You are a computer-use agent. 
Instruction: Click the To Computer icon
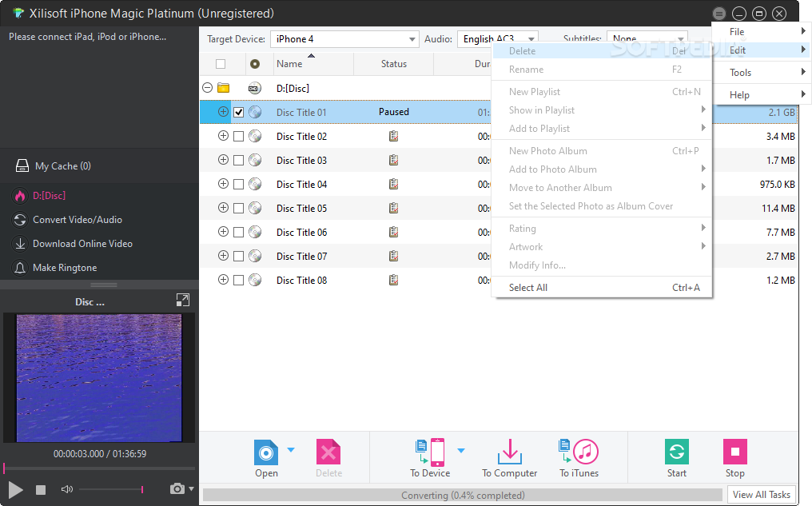coord(510,452)
